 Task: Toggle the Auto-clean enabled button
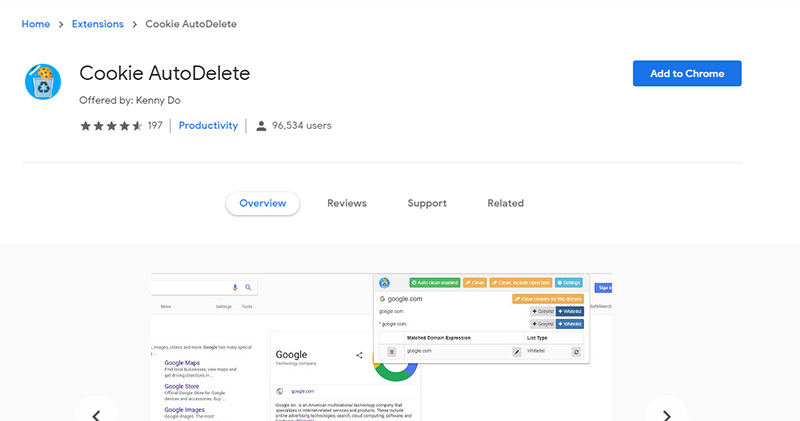(x=435, y=283)
